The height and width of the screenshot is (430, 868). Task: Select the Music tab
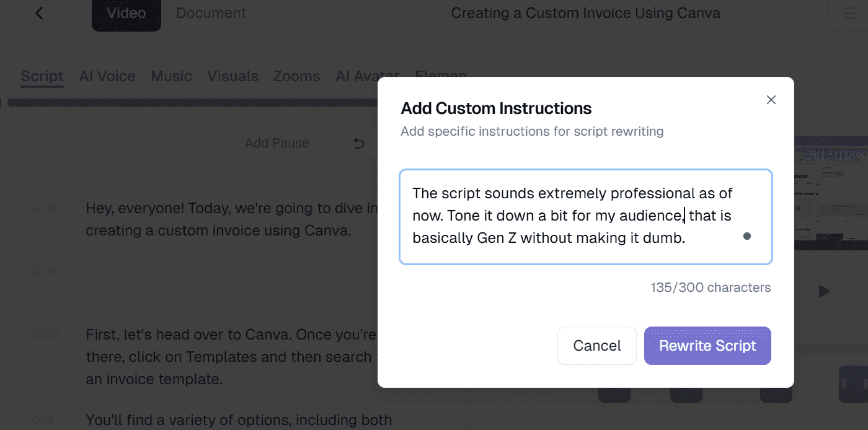point(171,76)
